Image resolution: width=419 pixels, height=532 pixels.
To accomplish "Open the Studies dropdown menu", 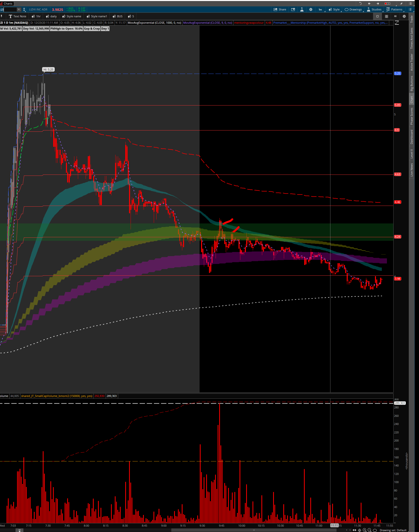I will coord(374,9).
